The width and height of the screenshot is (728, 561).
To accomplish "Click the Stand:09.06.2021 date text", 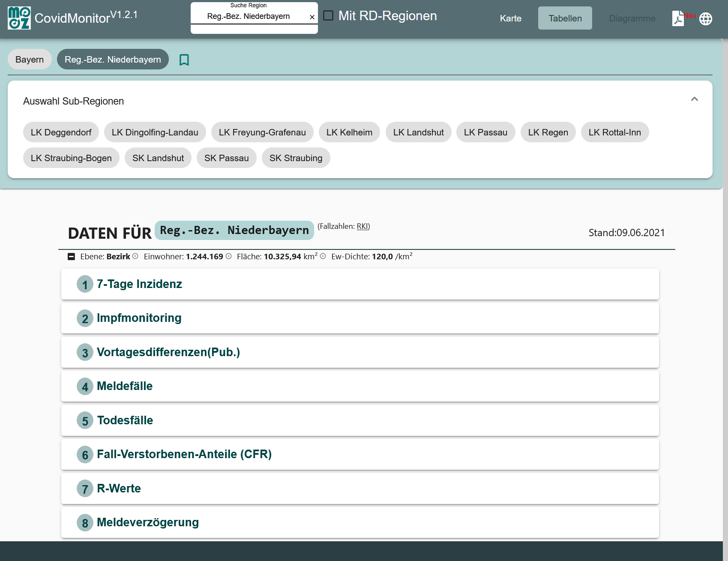I will click(627, 233).
